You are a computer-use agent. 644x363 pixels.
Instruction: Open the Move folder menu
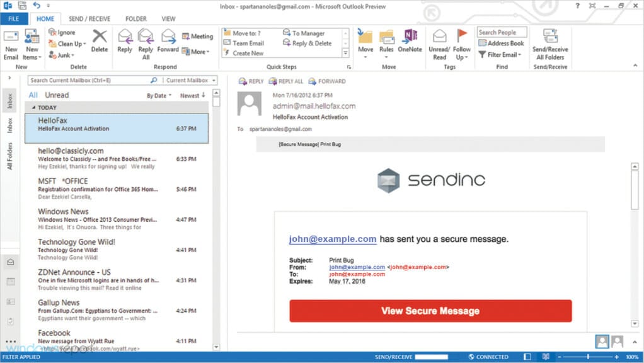point(365,43)
